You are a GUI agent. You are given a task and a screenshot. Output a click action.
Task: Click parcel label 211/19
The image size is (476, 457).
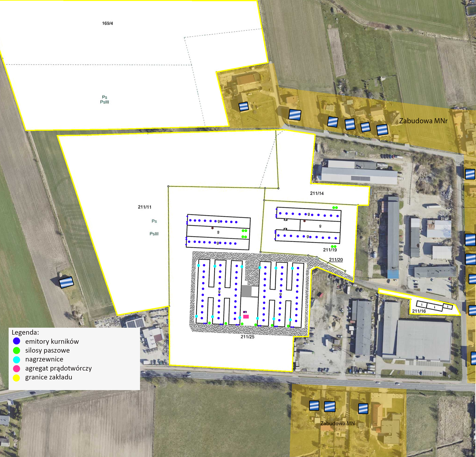330,250
